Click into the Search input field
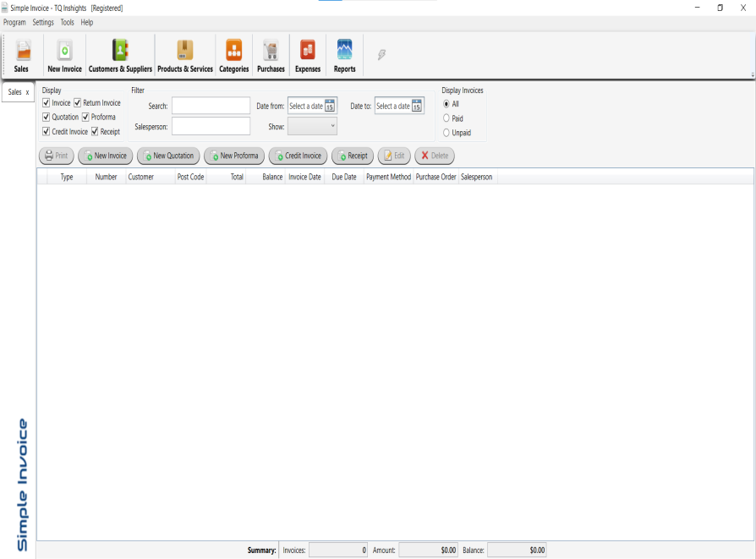 [211, 106]
